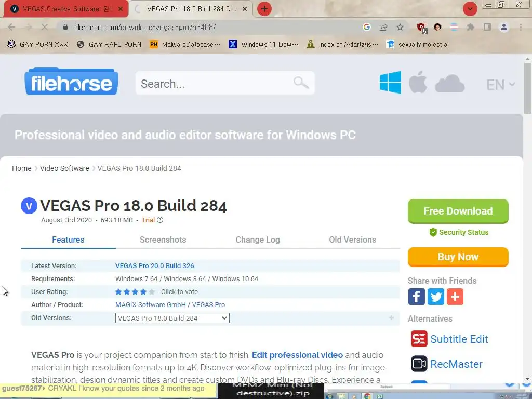
Task: Open the RecMaster alternative link
Action: 456,364
